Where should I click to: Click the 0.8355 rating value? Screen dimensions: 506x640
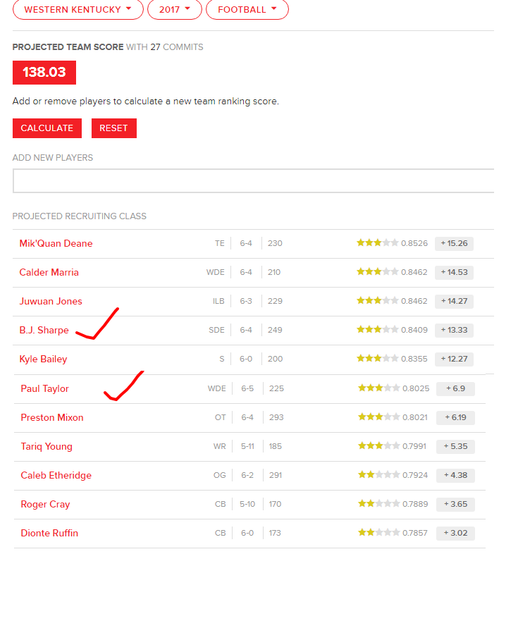tap(414, 359)
